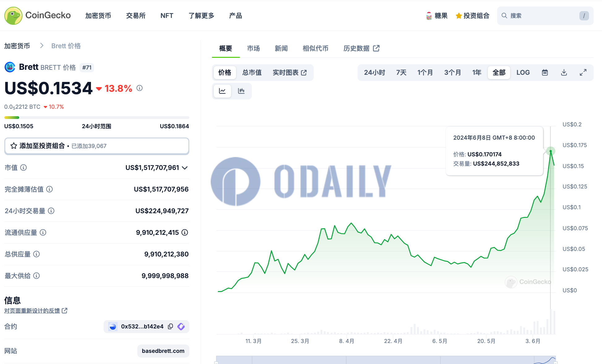Open 产品 navigation menu
Screen dimensions: 602x364
[x=235, y=16]
